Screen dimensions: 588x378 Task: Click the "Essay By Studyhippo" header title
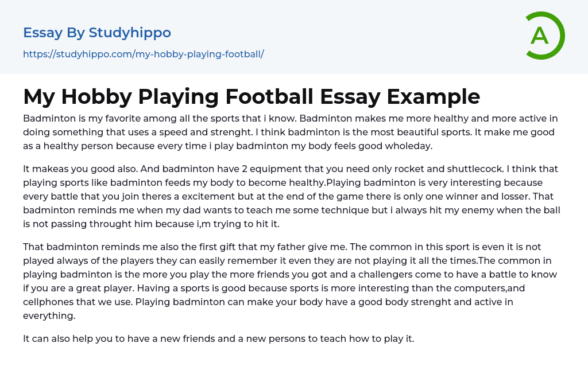(x=97, y=33)
